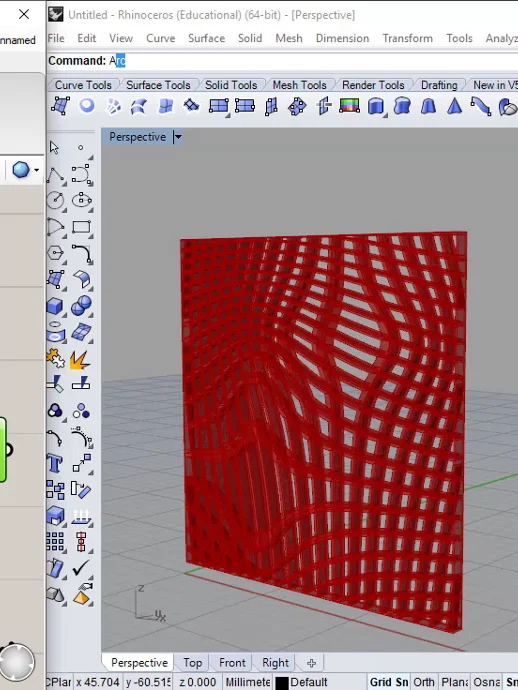The width and height of the screenshot is (518, 690).
Task: Click the Group objects icon
Action: click(x=55, y=411)
